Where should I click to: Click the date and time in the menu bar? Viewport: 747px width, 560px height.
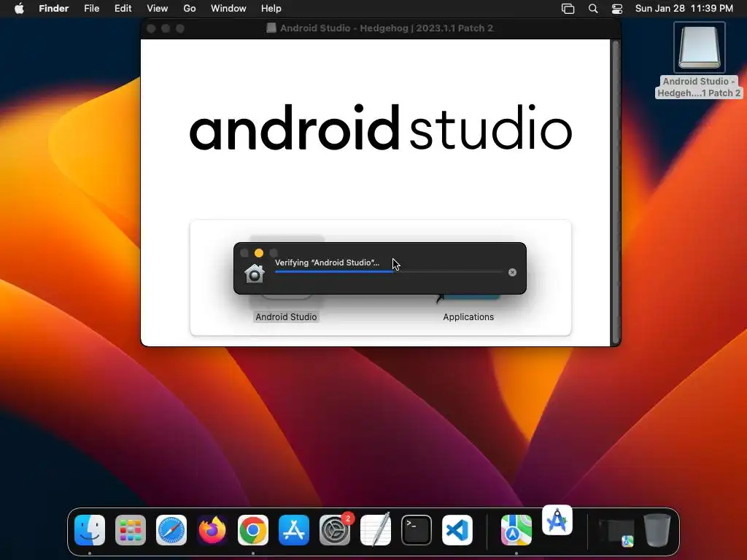tap(684, 9)
